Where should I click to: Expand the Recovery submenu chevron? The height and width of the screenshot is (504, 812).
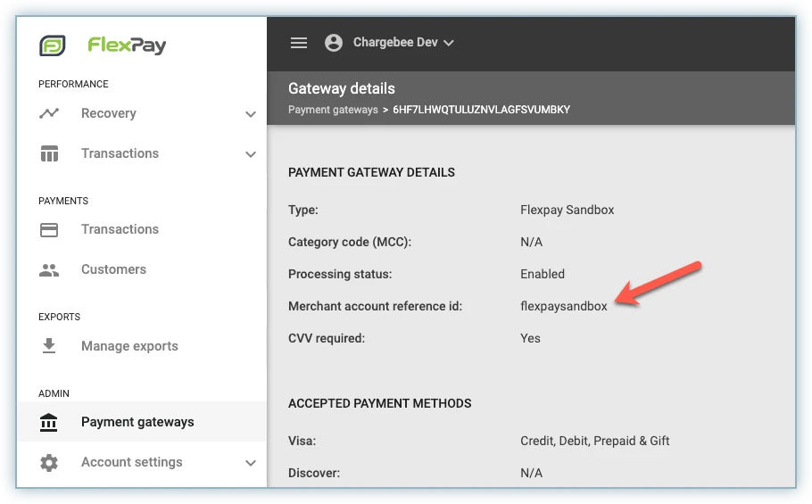[251, 114]
